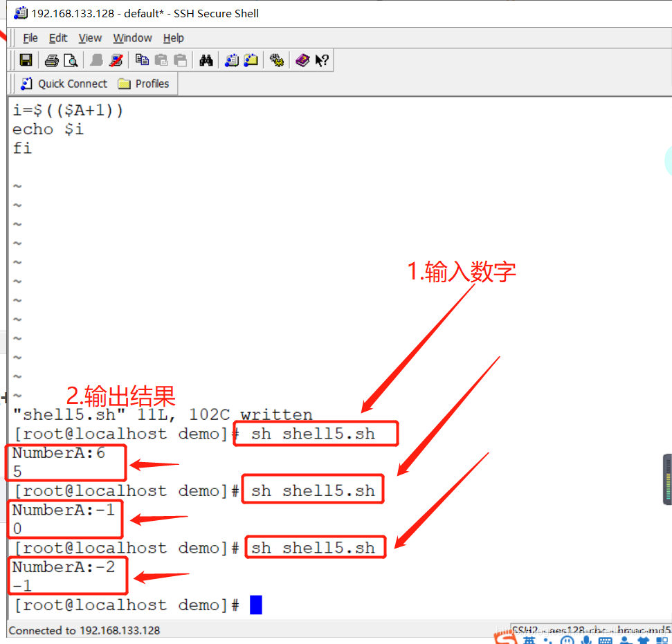Click the SSH Secure Shell title bar icon
The image size is (672, 644).
click(21, 13)
